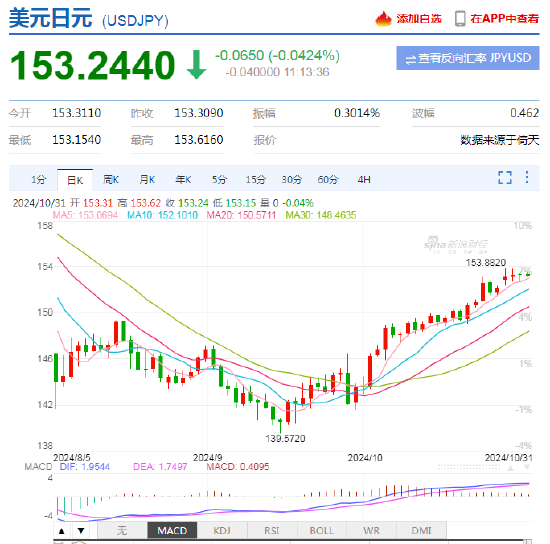Select the 无 indicator option

point(122,530)
